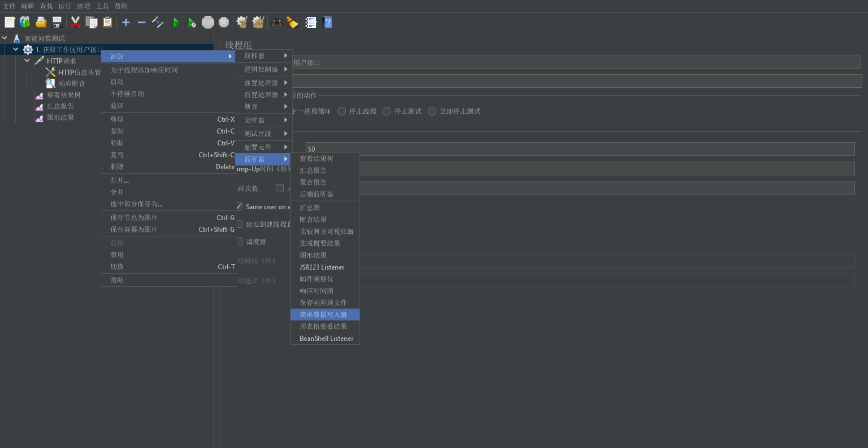Select BeanShell Listener entry
Screen dimensions: 868x448
(x=325, y=338)
